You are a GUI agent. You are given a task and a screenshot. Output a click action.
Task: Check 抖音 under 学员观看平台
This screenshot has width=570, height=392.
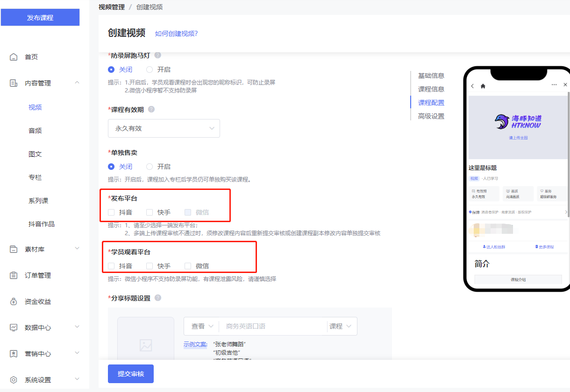tap(111, 266)
